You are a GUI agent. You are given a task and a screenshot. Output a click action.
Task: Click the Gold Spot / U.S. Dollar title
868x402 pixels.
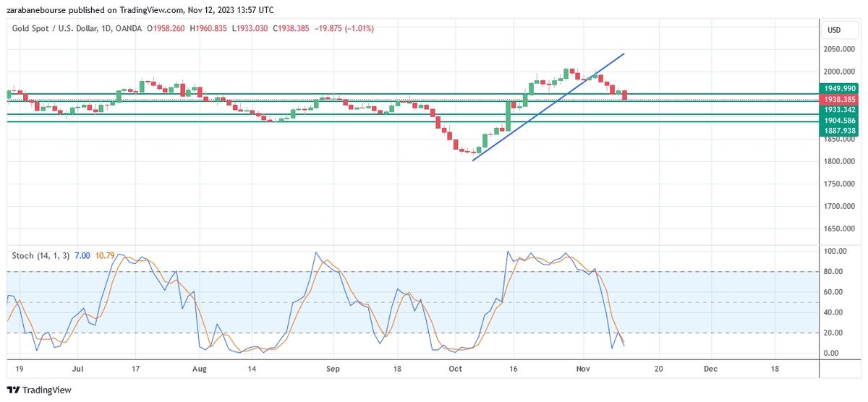coord(60,29)
